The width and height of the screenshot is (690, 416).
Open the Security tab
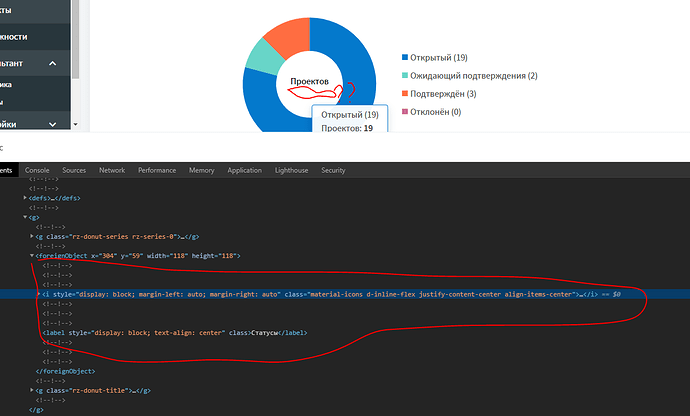tap(333, 170)
